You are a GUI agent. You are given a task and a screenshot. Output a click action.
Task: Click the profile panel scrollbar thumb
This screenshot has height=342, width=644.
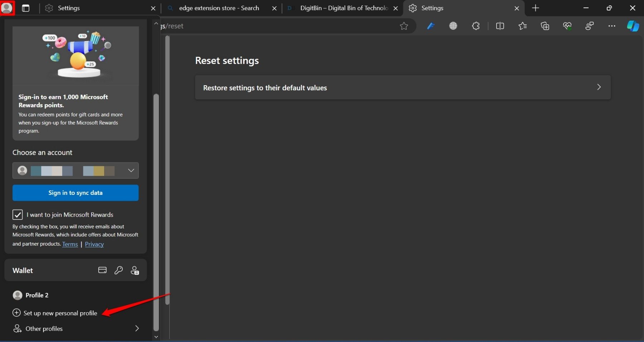click(156, 212)
